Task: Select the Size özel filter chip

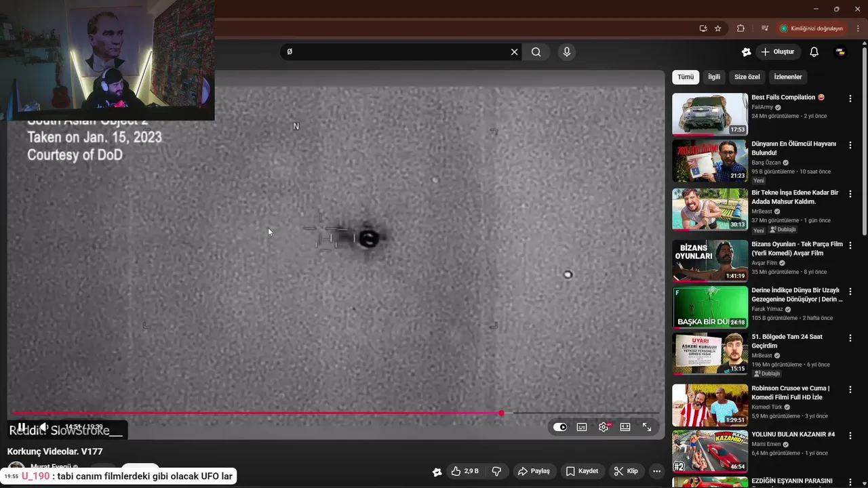Action: pos(747,77)
